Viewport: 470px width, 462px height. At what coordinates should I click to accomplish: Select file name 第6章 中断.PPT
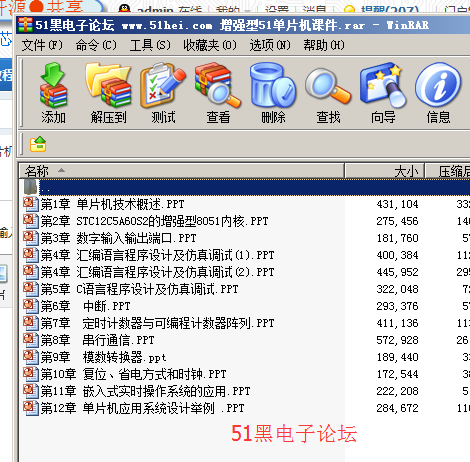[85, 306]
